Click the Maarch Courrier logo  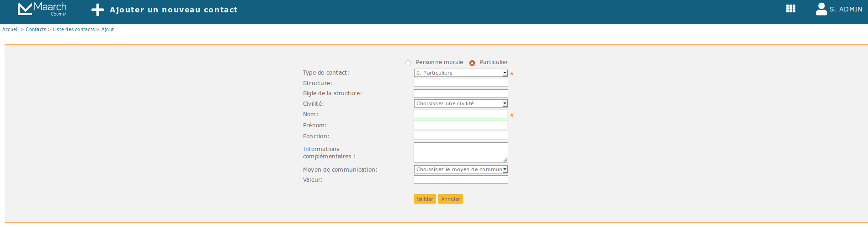[x=42, y=9]
